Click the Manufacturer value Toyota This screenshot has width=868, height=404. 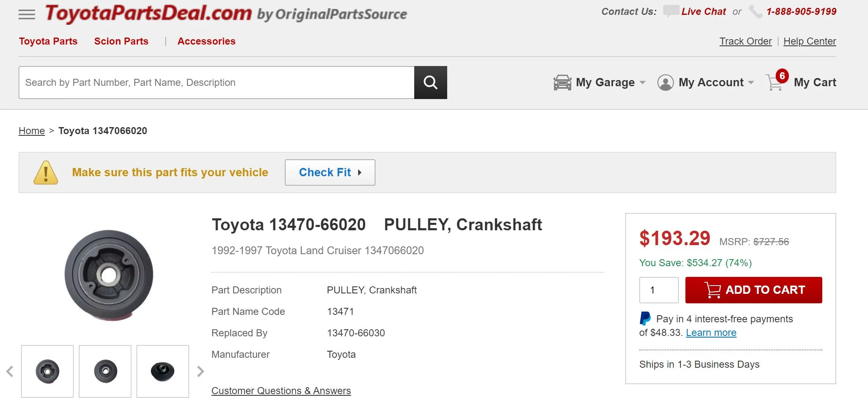click(341, 354)
